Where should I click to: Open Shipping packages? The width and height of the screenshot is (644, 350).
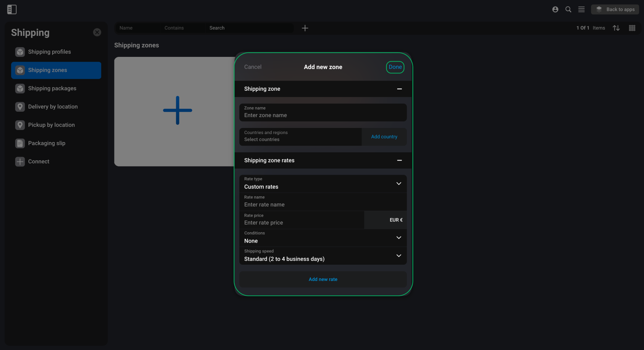click(56, 88)
